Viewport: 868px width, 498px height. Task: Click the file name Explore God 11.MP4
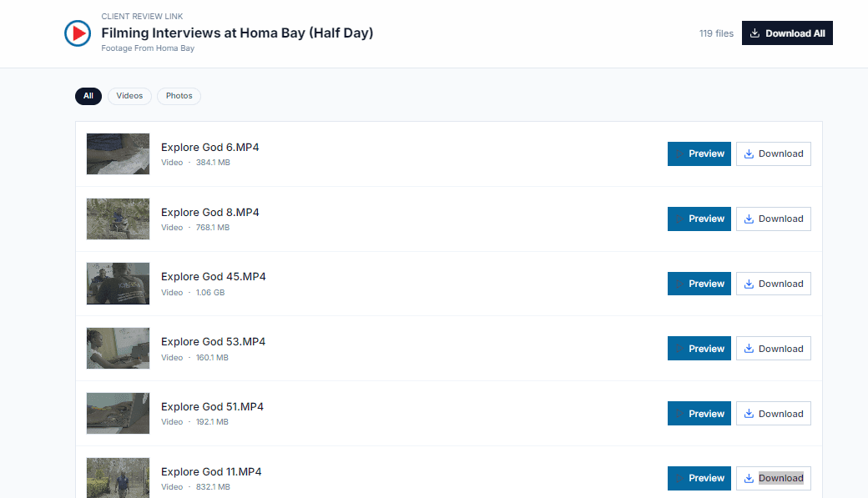click(211, 472)
